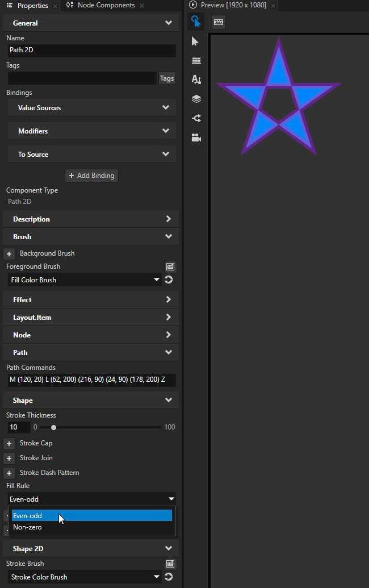Click the Component Type value Path 2D
This screenshot has width=369, height=588.
[20, 202]
